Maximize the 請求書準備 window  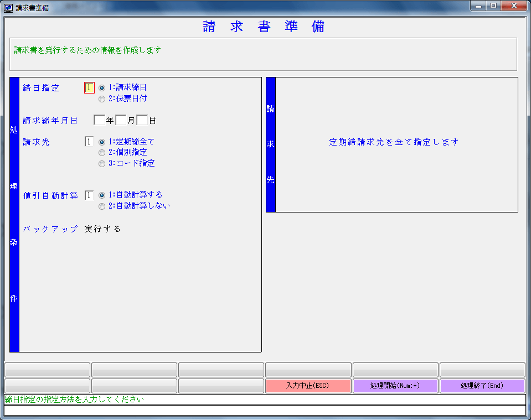(x=493, y=6)
